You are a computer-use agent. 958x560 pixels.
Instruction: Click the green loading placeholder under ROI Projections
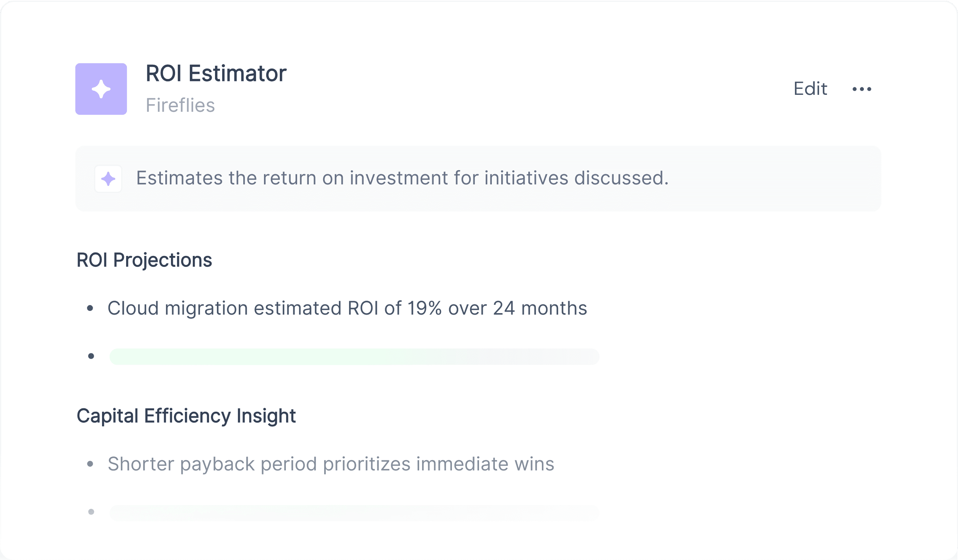point(354,357)
